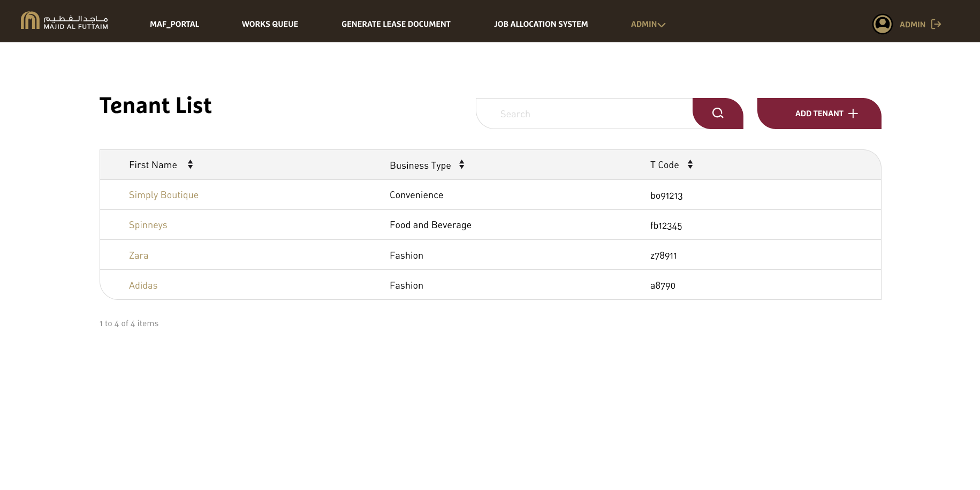Focus the Search input field
Image resolution: width=980 pixels, height=490 pixels.
(584, 114)
